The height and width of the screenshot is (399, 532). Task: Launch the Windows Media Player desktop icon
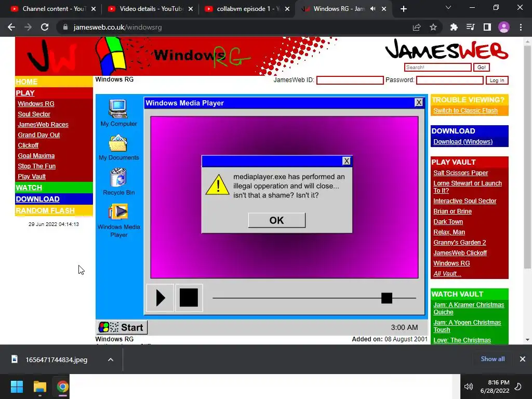118,220
